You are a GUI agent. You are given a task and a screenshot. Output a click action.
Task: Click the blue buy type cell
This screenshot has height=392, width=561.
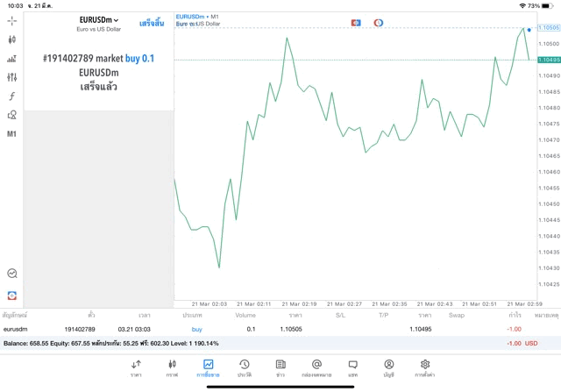click(196, 329)
